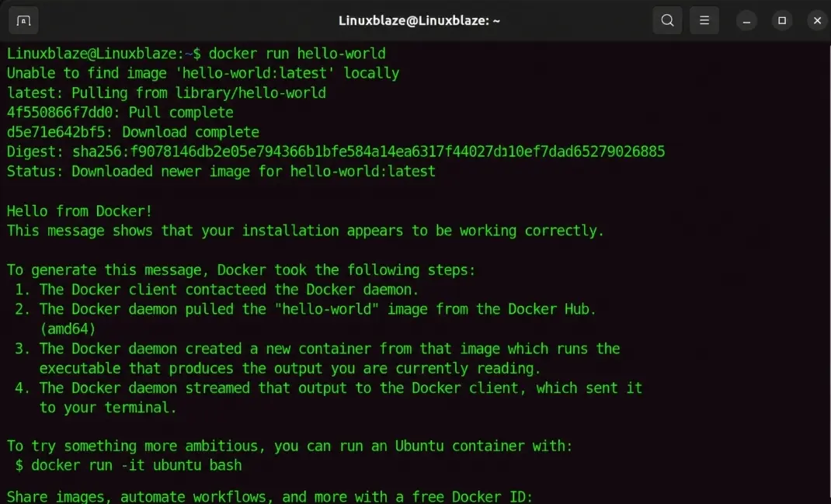Close the terminal window
Image resolution: width=831 pixels, height=504 pixels.
tap(817, 21)
